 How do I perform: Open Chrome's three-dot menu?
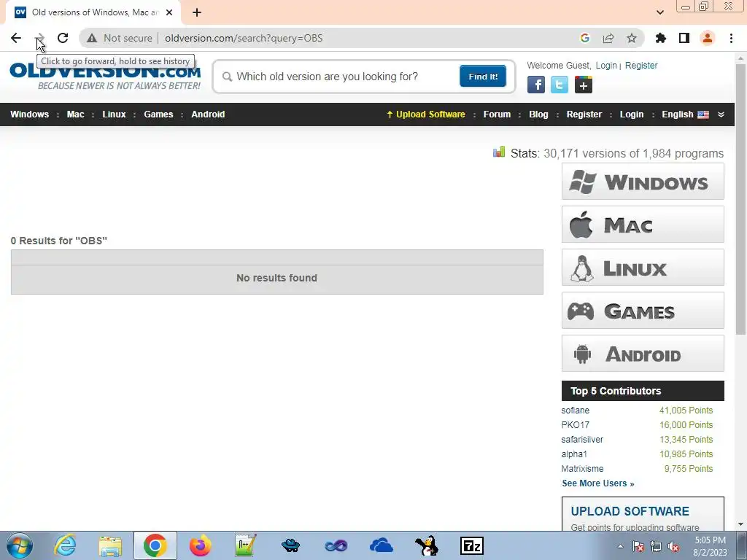click(x=731, y=38)
